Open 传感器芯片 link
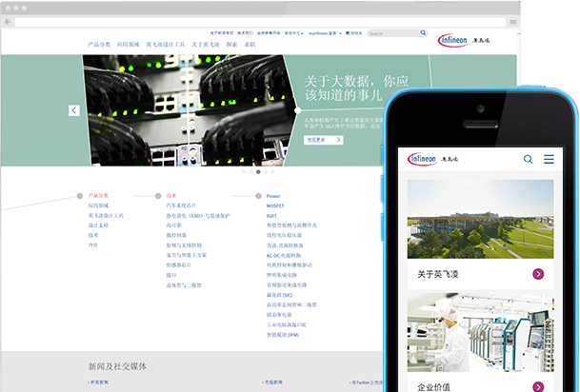Screen dimensions: 580x392 pos(179,265)
